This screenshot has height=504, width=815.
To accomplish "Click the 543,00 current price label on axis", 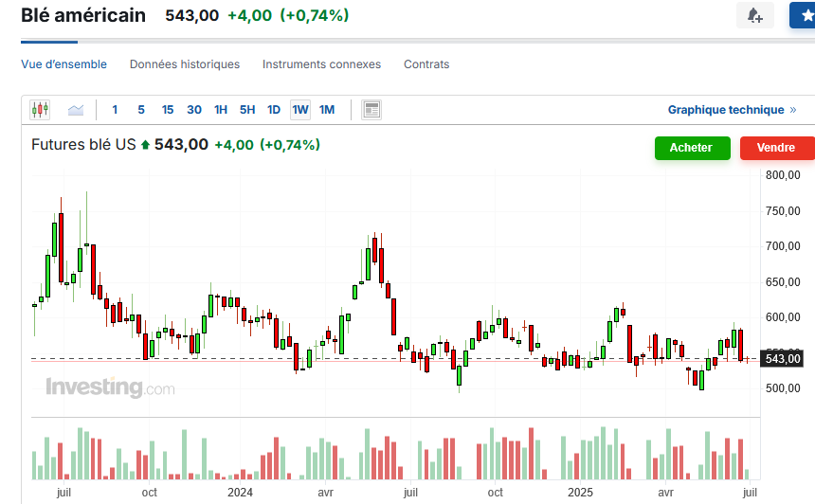I will coord(783,359).
